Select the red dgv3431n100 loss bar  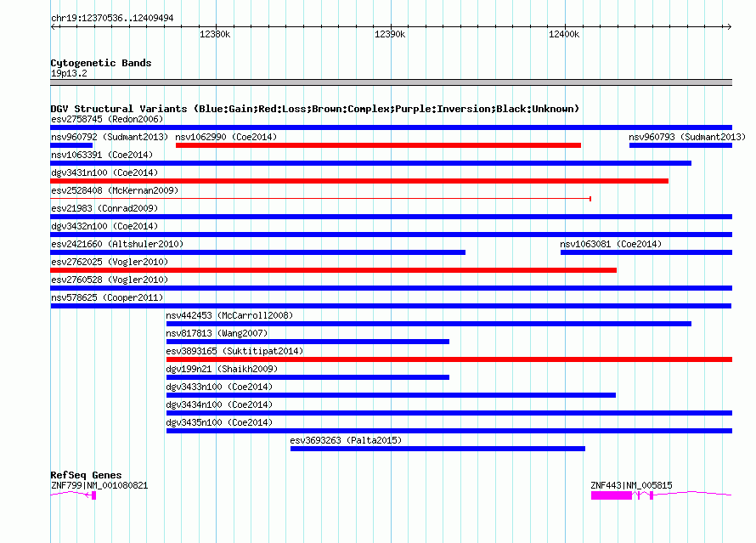[x=359, y=181]
